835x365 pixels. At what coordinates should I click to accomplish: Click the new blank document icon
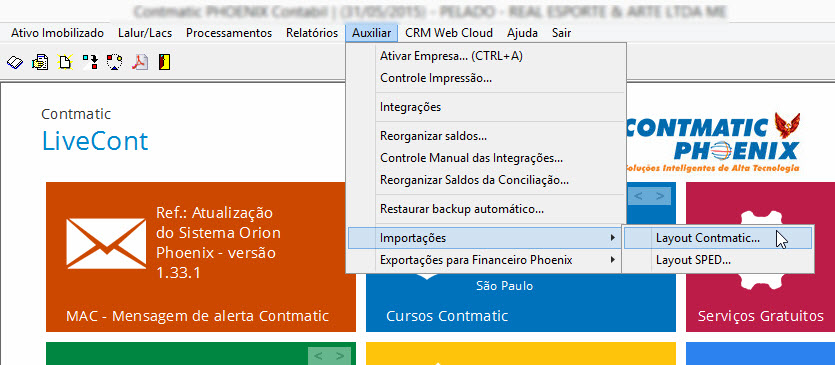[65, 62]
